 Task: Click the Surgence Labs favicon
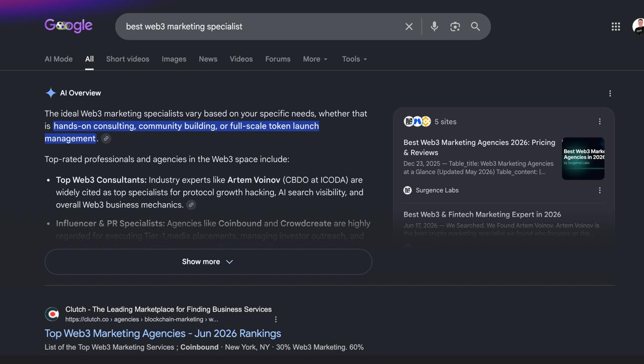point(408,190)
